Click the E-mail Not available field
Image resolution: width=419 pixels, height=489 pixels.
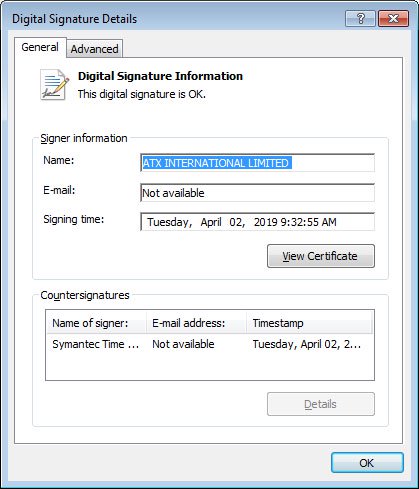coord(257,193)
